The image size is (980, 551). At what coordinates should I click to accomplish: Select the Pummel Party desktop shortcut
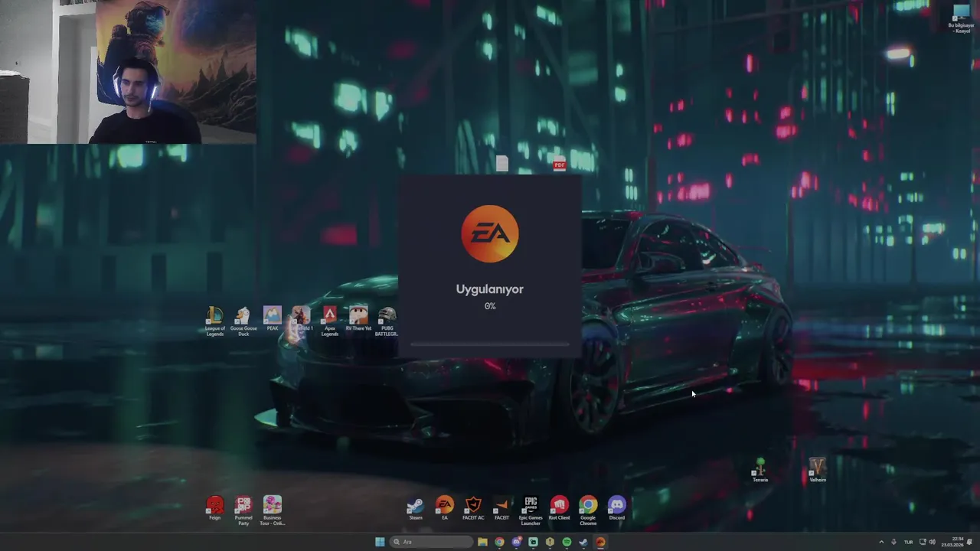click(243, 510)
